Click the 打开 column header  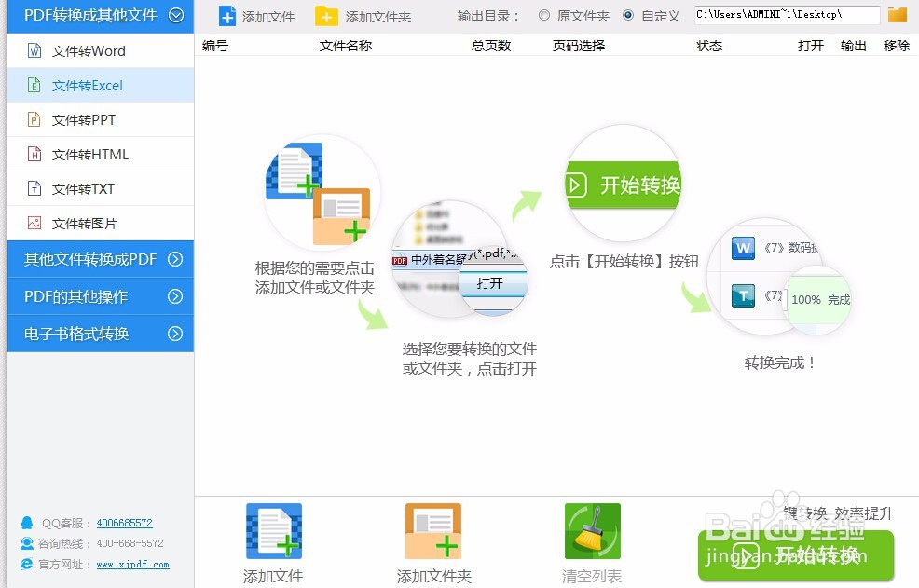tap(811, 46)
